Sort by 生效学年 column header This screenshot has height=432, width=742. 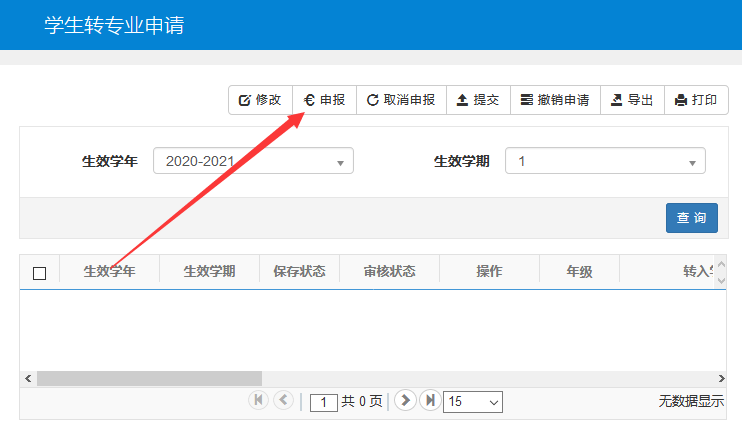109,271
